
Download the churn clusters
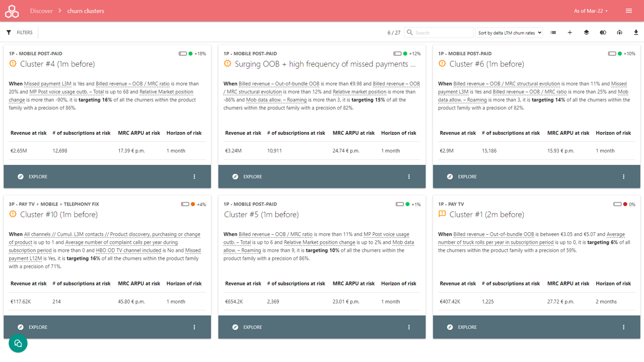(636, 33)
